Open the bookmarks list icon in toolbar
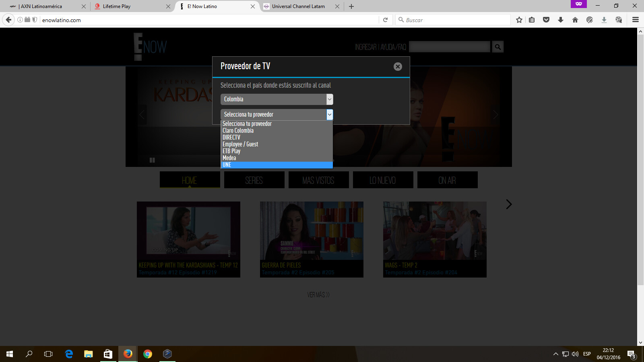The width and height of the screenshot is (644, 362). [x=532, y=20]
